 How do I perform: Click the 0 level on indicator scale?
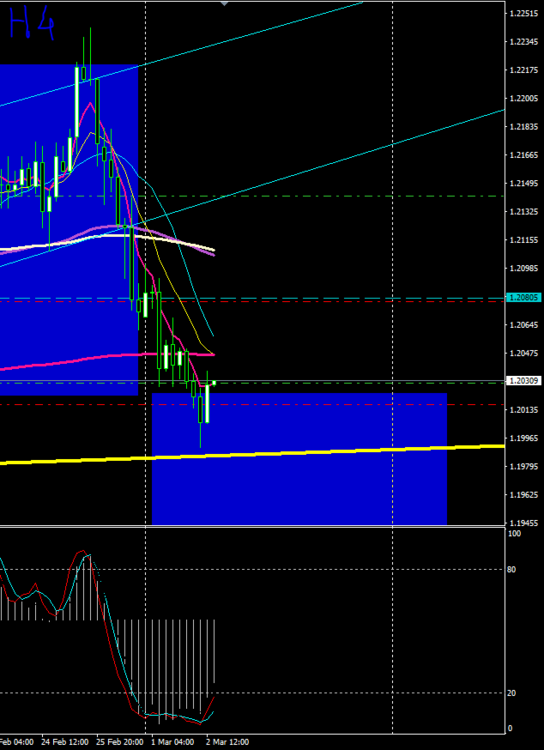[x=511, y=728]
